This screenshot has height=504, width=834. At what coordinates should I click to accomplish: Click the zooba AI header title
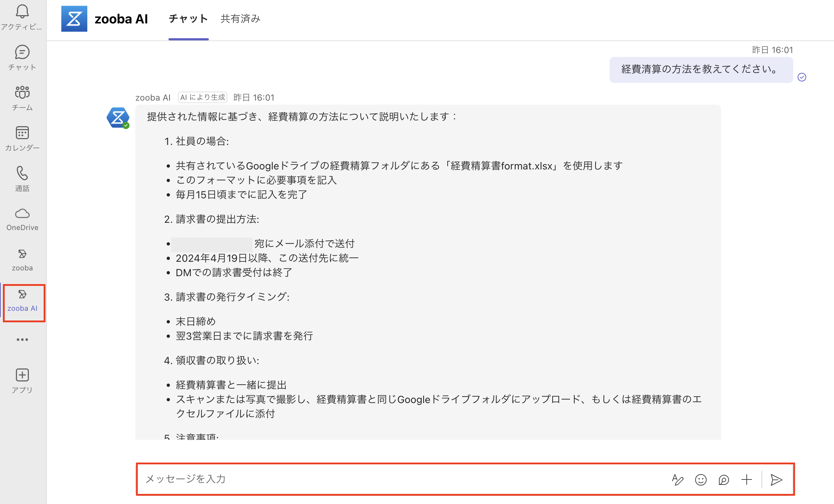(121, 19)
